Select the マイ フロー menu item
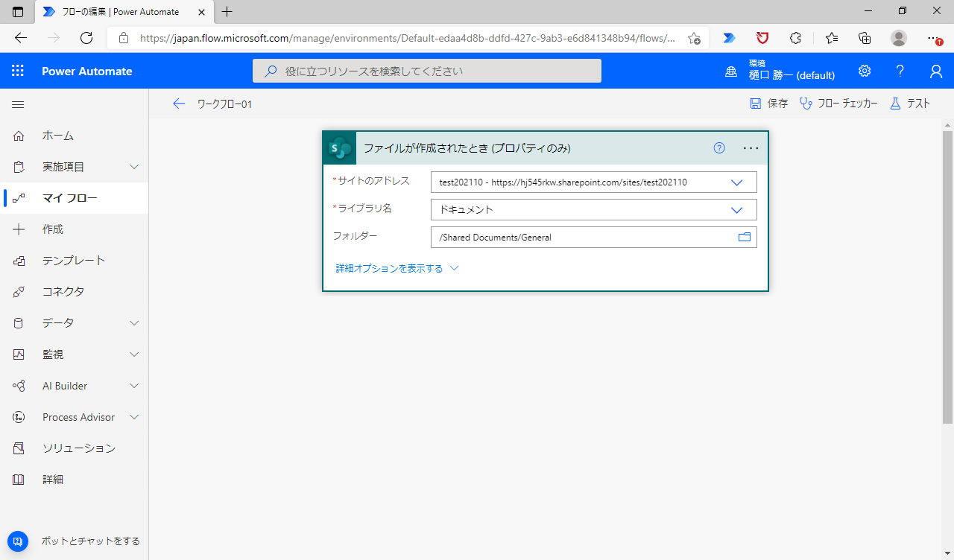Screen dimensions: 954x560 pyautogui.click(x=75, y=198)
